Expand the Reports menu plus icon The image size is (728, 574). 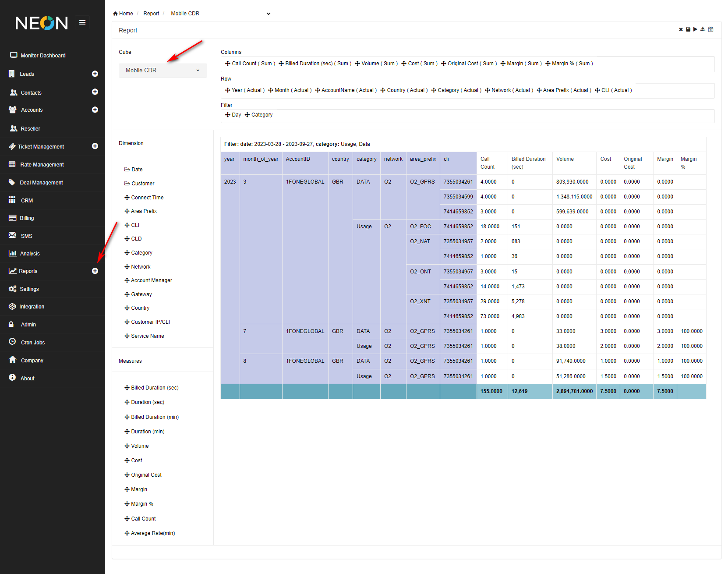[95, 271]
